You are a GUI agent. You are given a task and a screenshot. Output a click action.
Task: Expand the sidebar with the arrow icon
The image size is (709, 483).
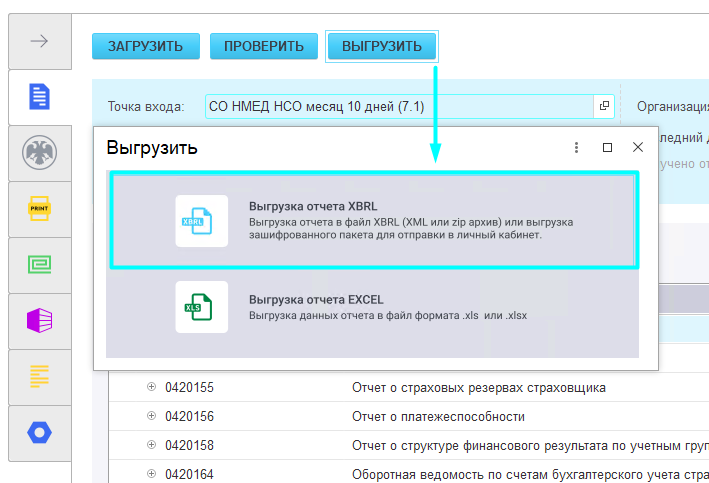(39, 41)
